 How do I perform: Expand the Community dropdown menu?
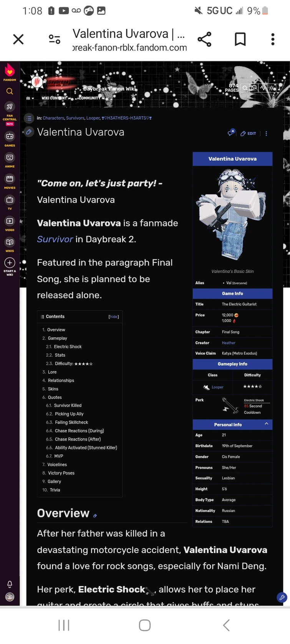click(91, 98)
